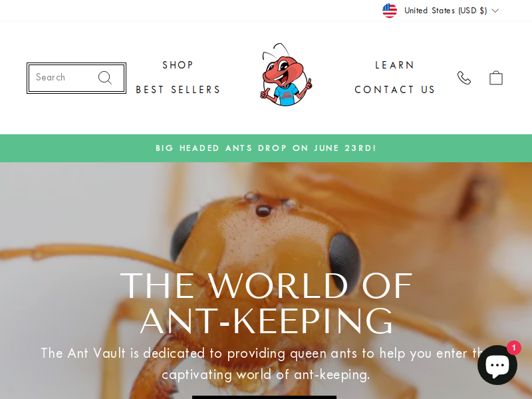Viewport: 532px width, 399px height.
Task: Expand the country selector chevron arrow
Action: coord(495,11)
